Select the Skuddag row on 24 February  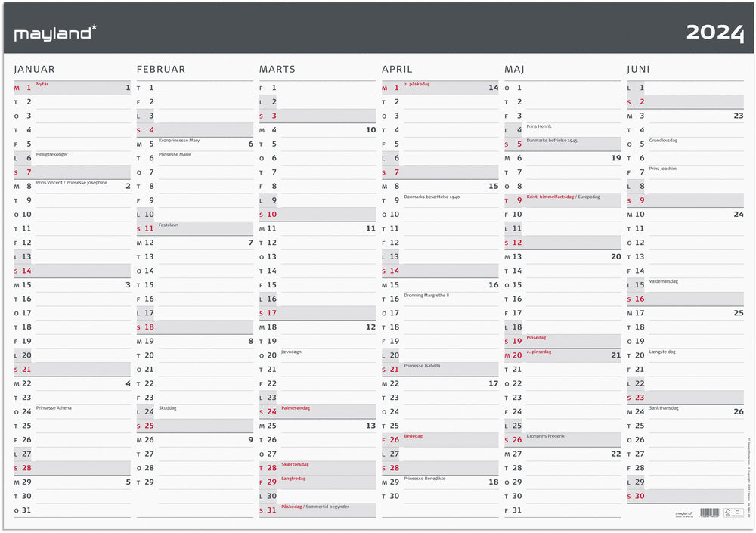tap(195, 411)
